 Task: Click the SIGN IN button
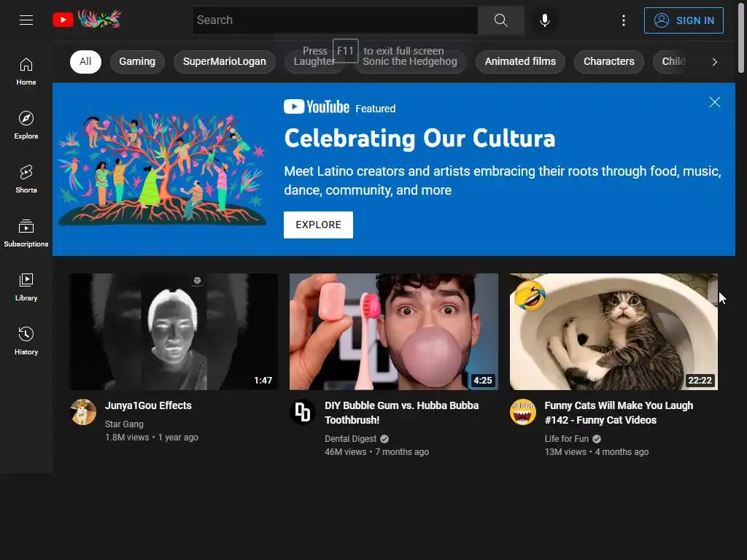tap(683, 20)
